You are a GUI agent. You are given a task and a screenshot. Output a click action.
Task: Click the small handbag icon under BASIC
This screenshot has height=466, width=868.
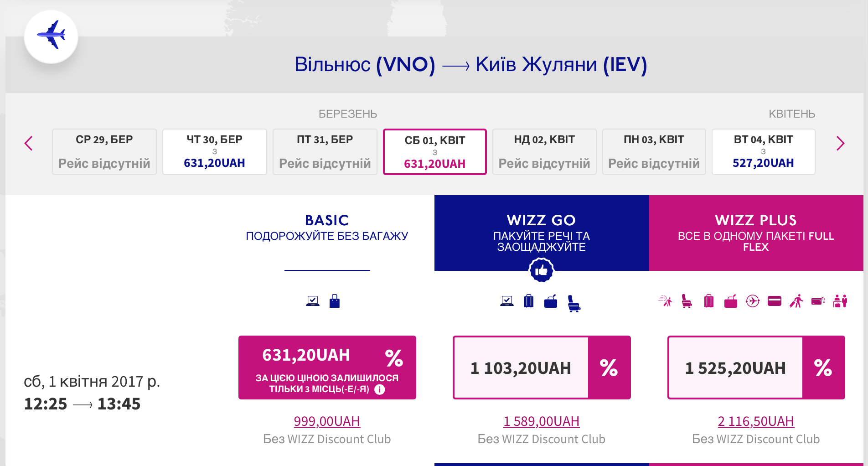pyautogui.click(x=335, y=301)
